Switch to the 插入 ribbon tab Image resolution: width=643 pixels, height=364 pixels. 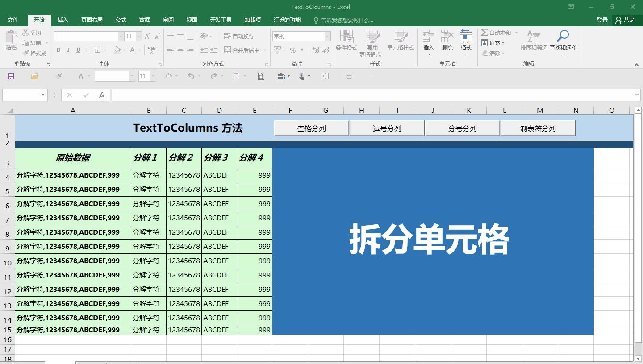tap(62, 20)
